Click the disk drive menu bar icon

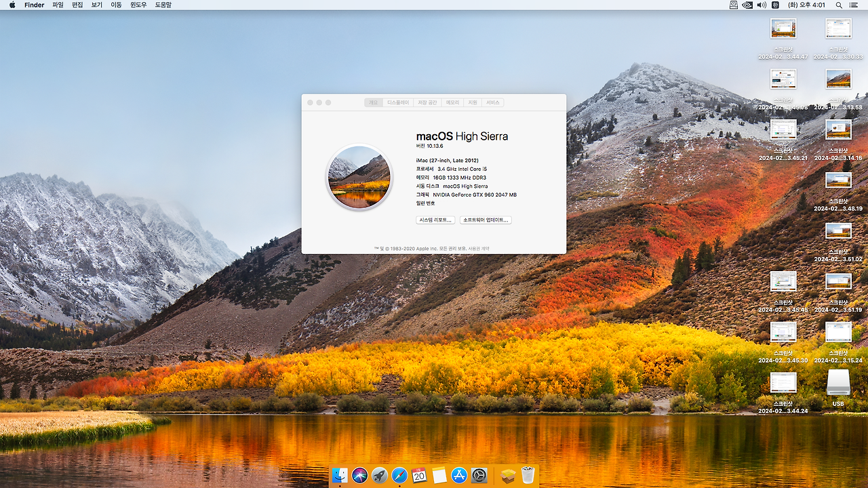point(733,5)
